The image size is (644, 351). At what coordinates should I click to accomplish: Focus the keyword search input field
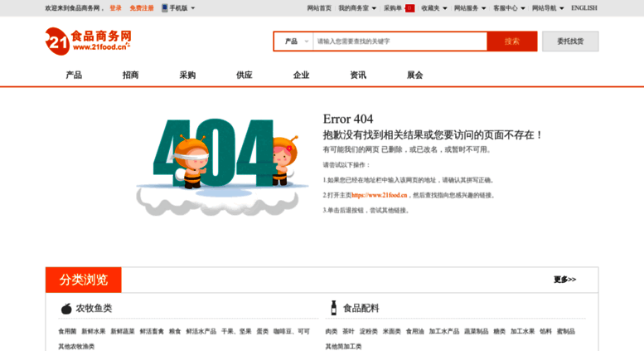tap(400, 41)
